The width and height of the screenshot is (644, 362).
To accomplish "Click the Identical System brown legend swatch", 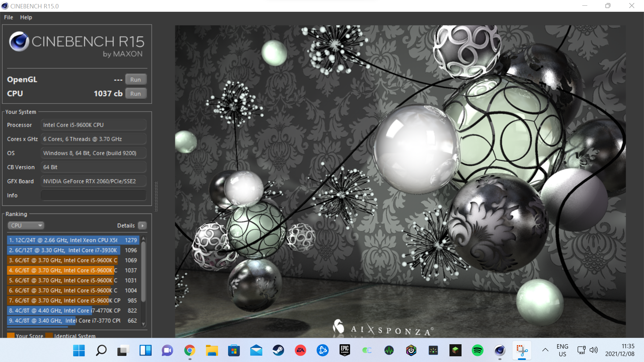I will 49,335.
